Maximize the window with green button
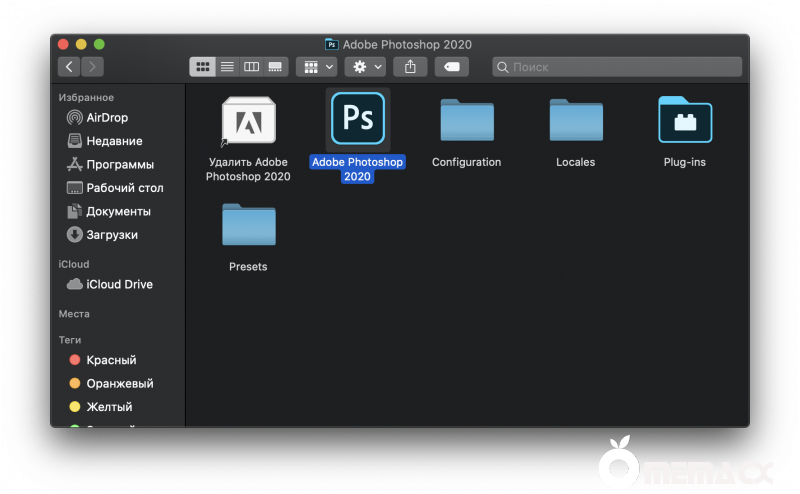 pyautogui.click(x=99, y=44)
